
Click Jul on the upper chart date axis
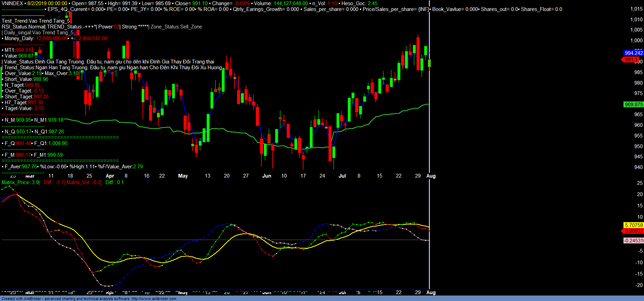(342, 176)
